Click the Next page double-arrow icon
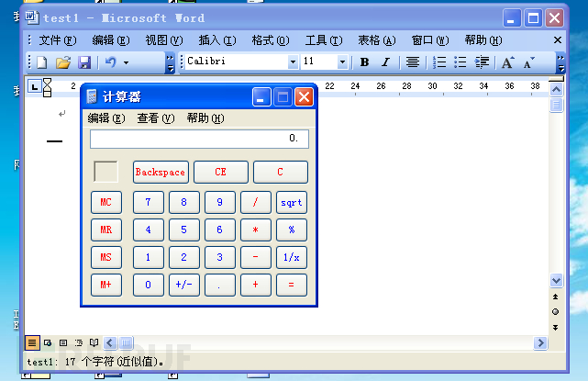Viewport: 588px width, 381px height. (x=555, y=328)
